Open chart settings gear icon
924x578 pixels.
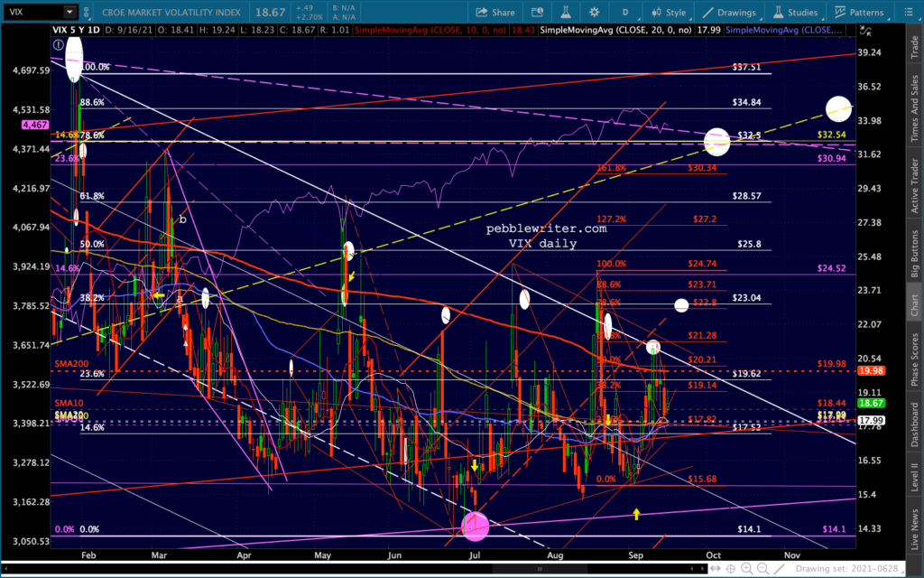(x=596, y=13)
